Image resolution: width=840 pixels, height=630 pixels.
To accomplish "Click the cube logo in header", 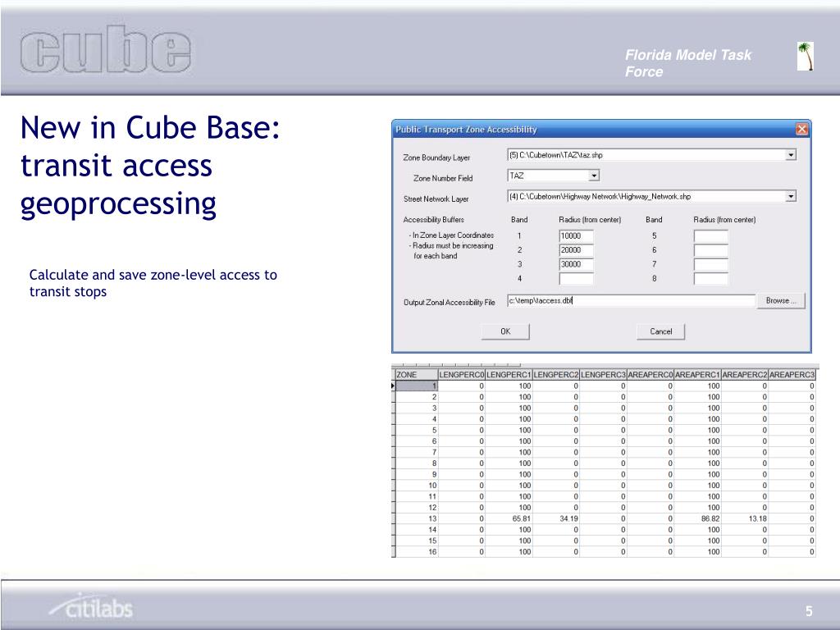I will 106,49.
